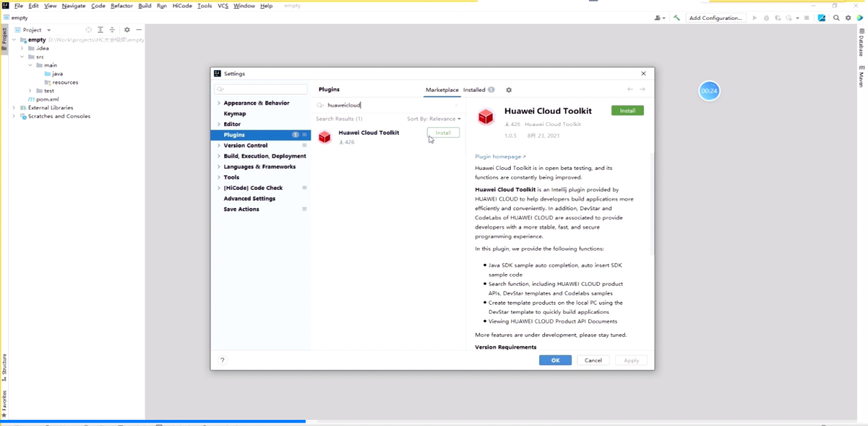This screenshot has height=426, width=868.
Task: Click the plugin search field with huaweicloud
Action: [389, 105]
